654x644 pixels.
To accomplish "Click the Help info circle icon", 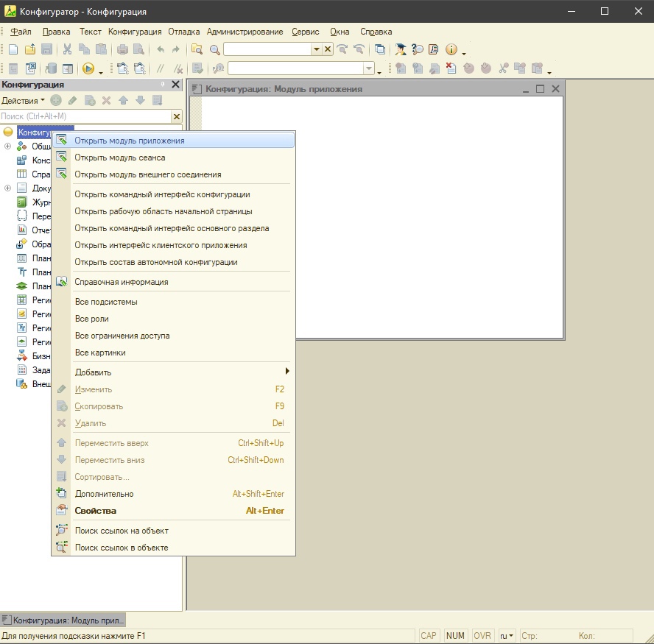I will [x=451, y=49].
